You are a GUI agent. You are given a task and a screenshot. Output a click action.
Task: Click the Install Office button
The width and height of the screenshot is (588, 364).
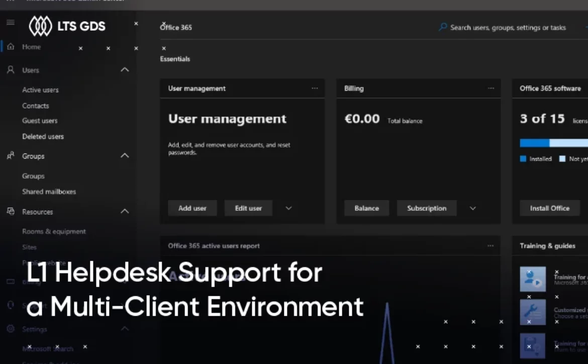[x=549, y=208]
